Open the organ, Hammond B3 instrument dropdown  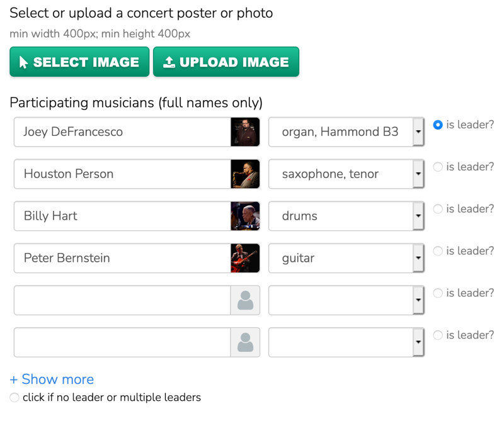(x=418, y=132)
